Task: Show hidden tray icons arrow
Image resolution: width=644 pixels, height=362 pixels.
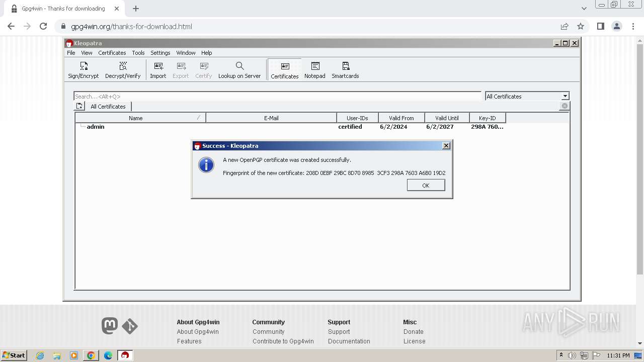Action: [x=561, y=355]
